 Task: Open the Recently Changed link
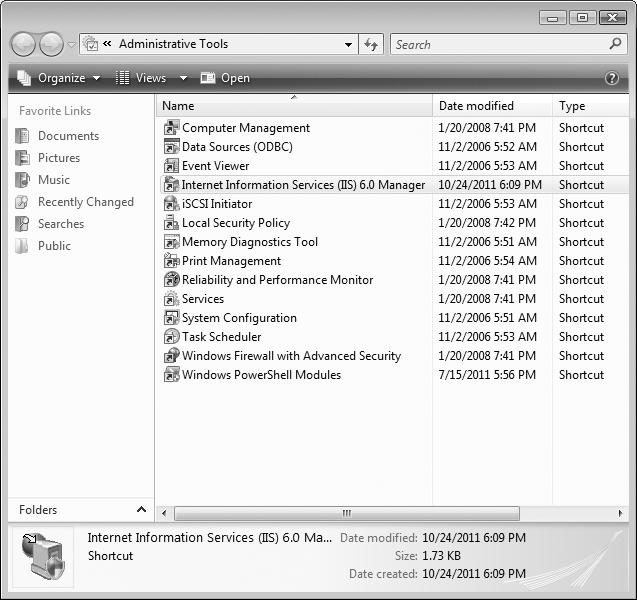pyautogui.click(x=86, y=201)
